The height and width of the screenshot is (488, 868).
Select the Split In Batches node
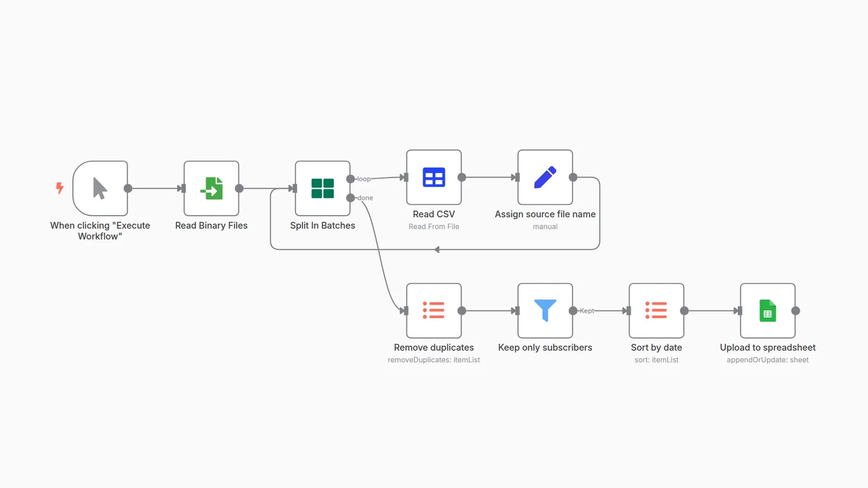coord(322,188)
